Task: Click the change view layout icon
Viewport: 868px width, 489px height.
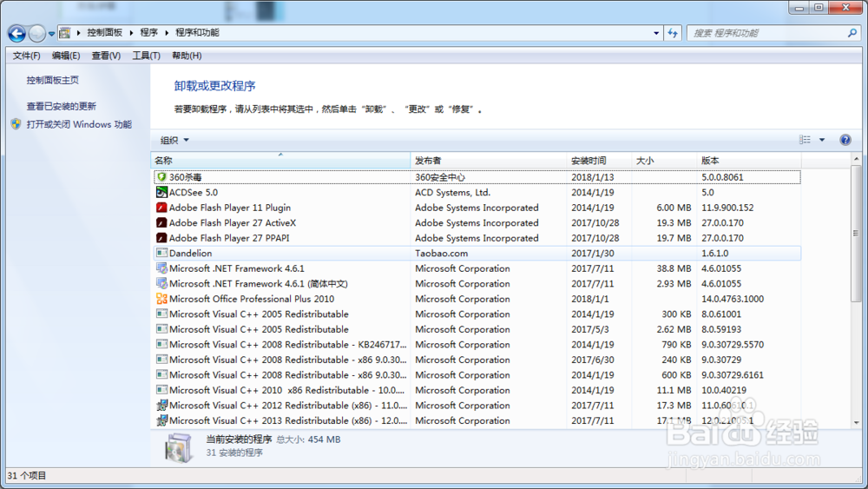Action: click(805, 140)
